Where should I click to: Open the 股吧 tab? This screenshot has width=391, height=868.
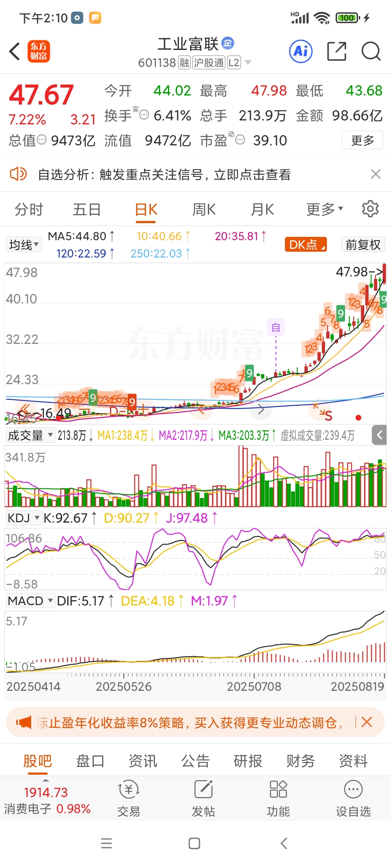pyautogui.click(x=38, y=761)
